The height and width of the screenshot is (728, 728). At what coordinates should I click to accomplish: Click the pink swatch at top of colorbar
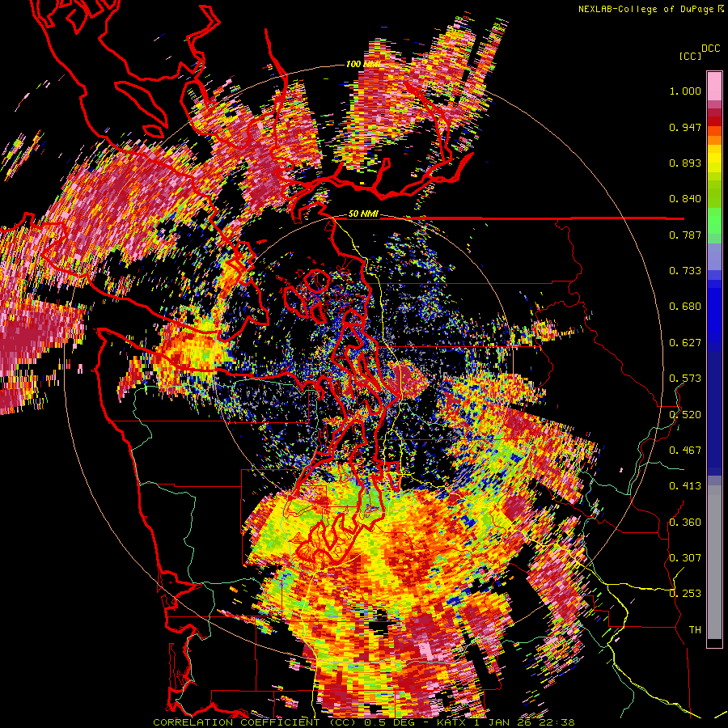714,86
